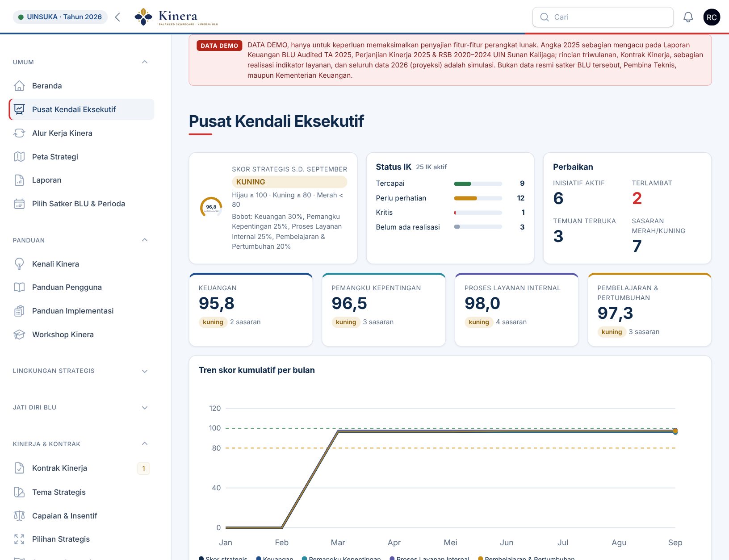Open the Panduan Pengguna book icon
729x560 pixels.
[x=19, y=287]
